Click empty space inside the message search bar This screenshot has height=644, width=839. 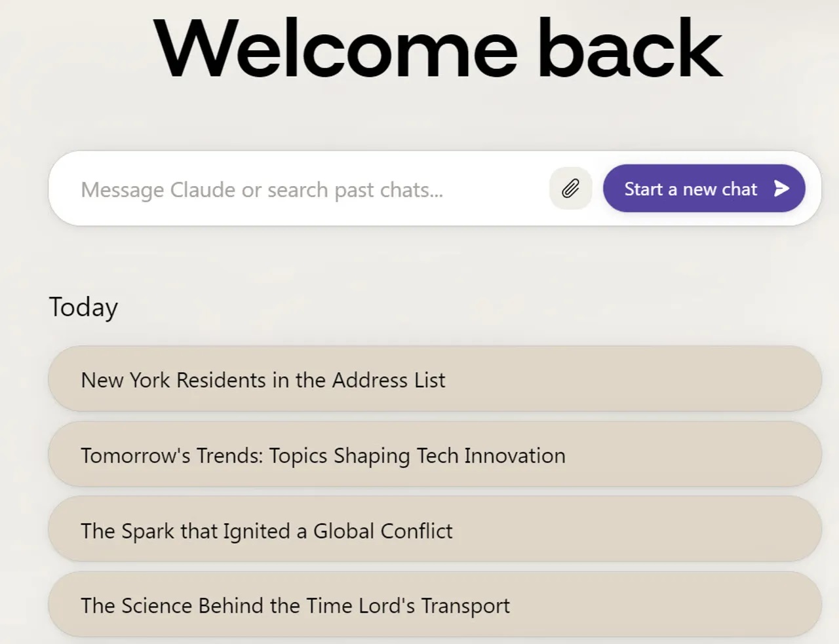pos(495,189)
